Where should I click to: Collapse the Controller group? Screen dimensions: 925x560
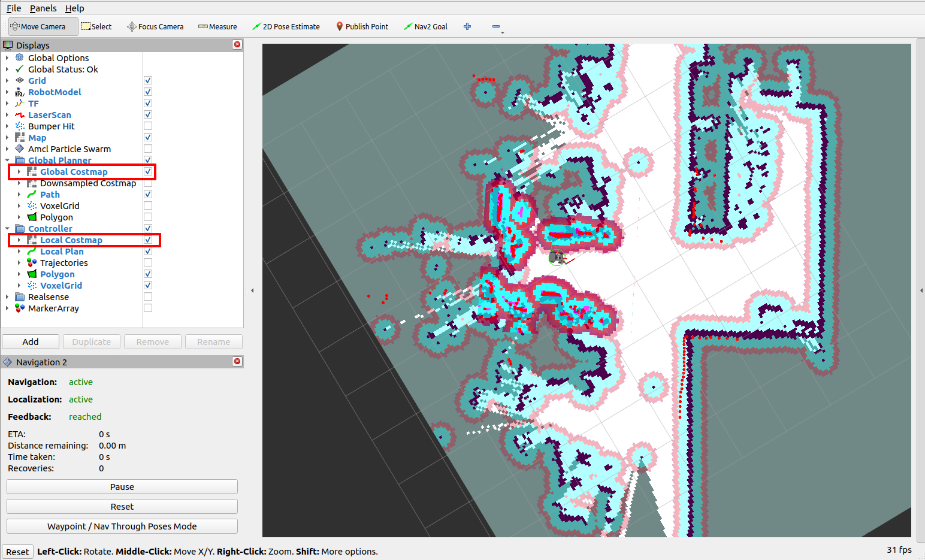(7, 229)
